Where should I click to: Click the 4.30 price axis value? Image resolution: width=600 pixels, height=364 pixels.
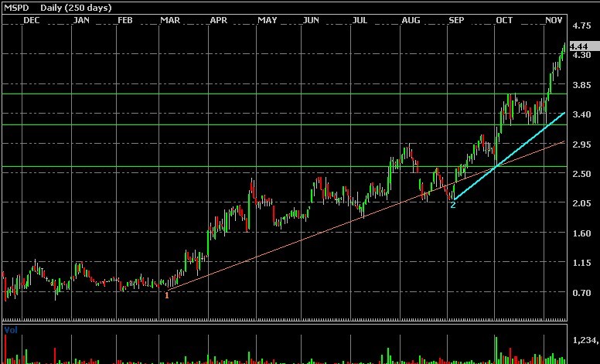[581, 55]
